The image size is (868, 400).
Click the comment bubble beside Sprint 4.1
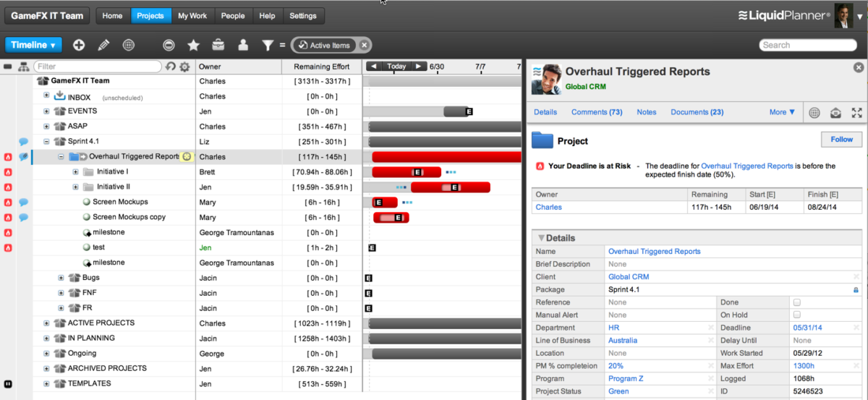point(24,142)
